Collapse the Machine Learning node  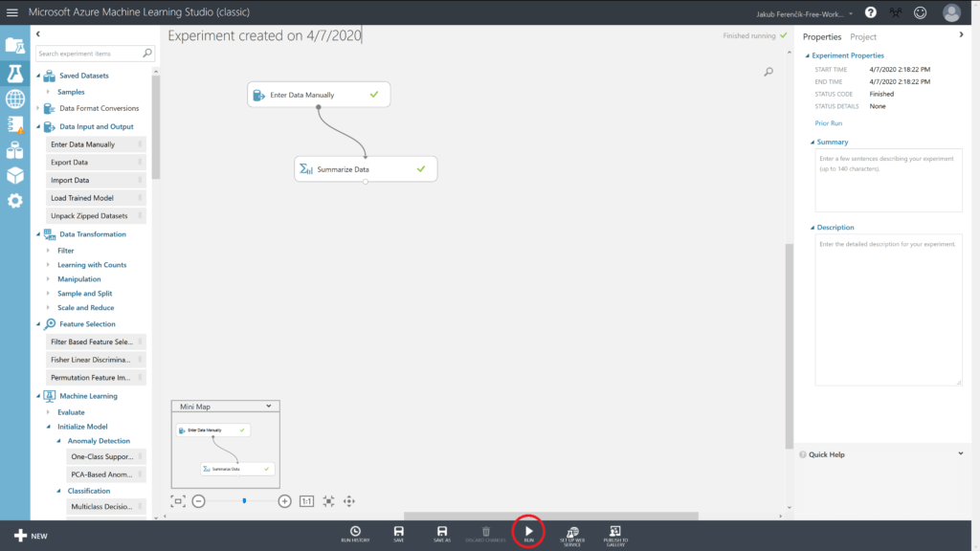pos(38,396)
